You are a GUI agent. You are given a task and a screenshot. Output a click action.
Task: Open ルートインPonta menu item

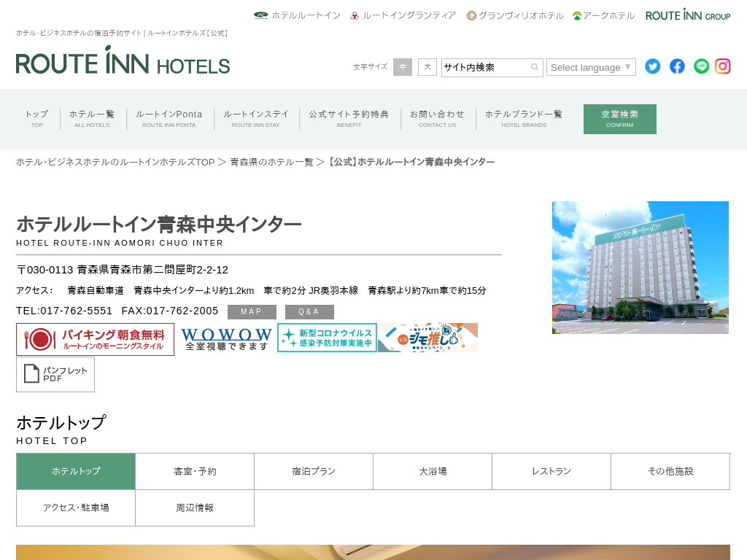click(x=169, y=119)
